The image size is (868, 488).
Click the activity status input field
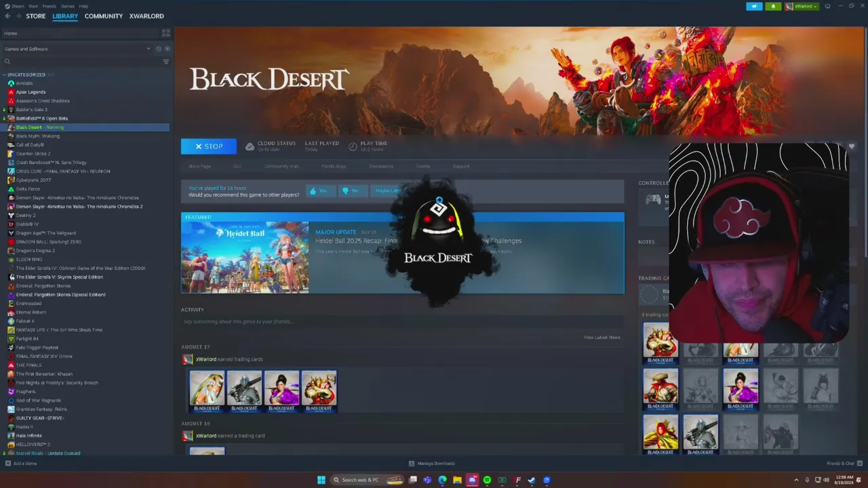[x=402, y=322]
